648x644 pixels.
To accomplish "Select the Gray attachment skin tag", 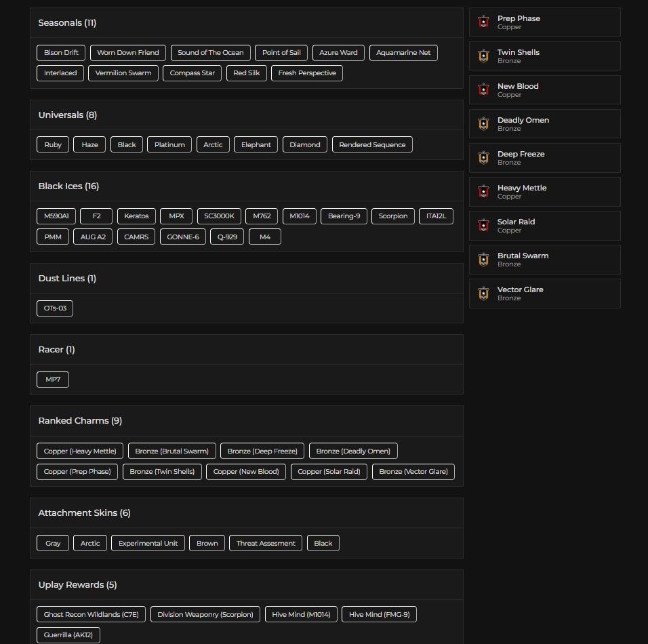I will [x=53, y=543].
